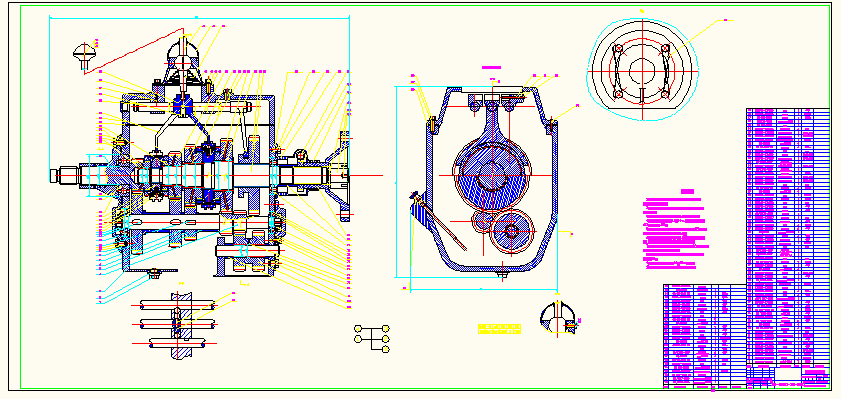Click the countershaft gear in side view
841x399 pixels.
tap(512, 231)
